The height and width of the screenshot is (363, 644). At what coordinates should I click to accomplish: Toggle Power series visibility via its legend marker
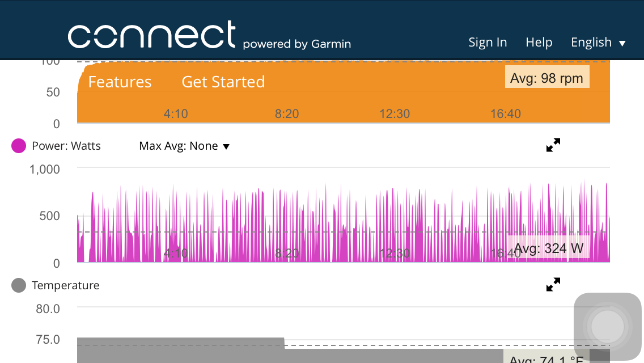pyautogui.click(x=19, y=146)
